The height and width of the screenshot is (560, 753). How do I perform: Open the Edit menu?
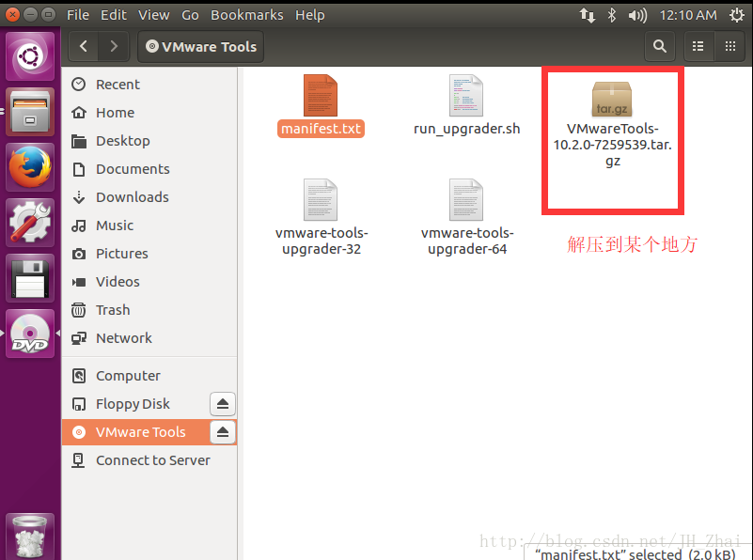click(114, 15)
